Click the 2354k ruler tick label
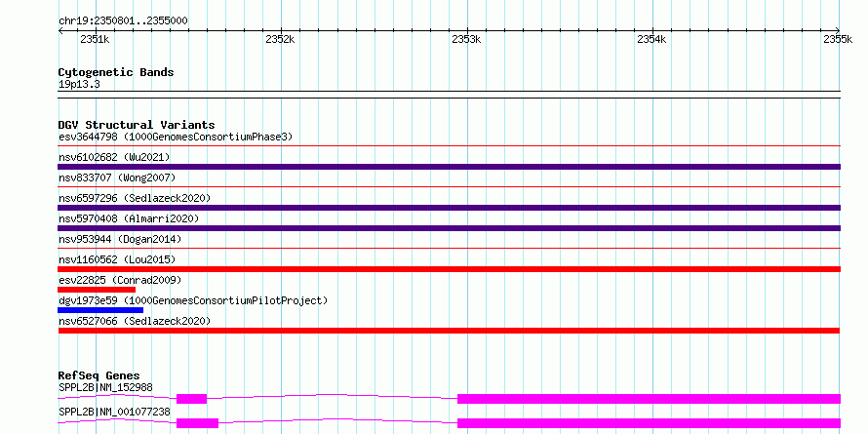This screenshot has height=434, width=868. (651, 39)
